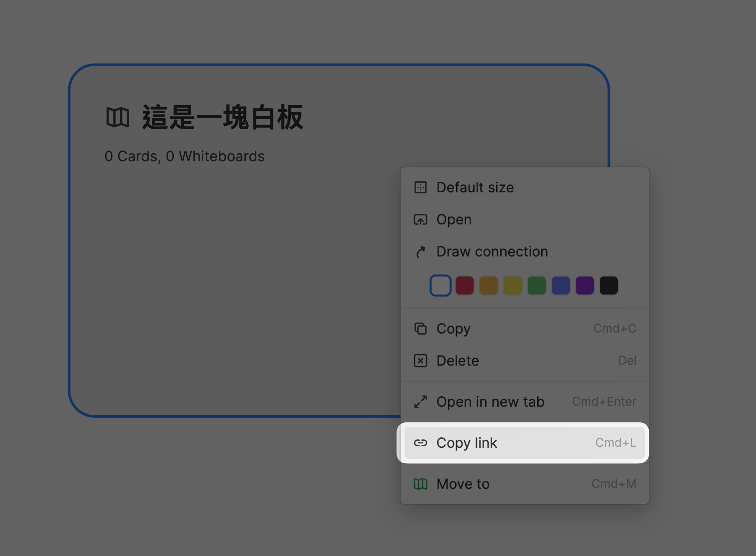Image resolution: width=756 pixels, height=556 pixels.
Task: Click the Copy link chain icon
Action: 421,443
